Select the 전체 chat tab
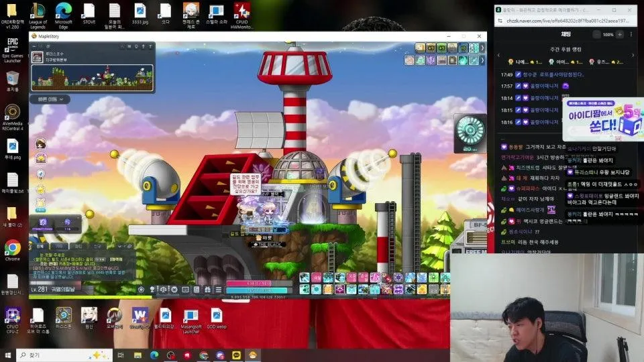The width and height of the screenshot is (644, 362). pyautogui.click(x=40, y=246)
